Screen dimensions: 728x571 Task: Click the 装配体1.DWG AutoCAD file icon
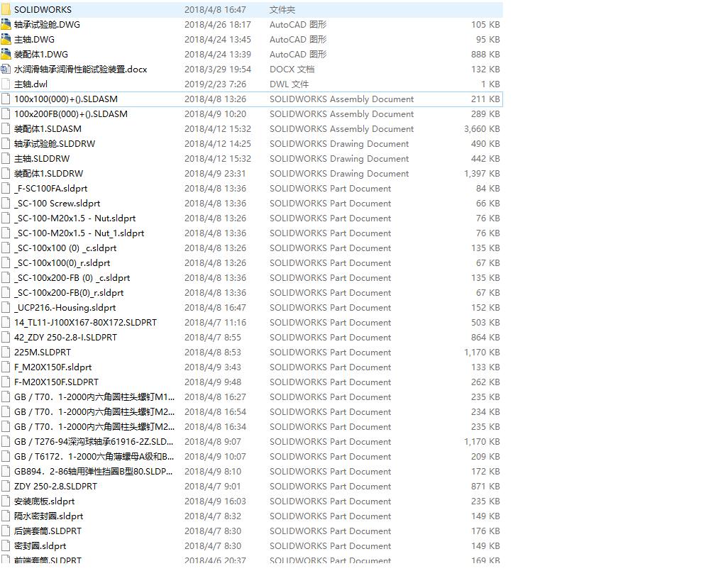click(x=6, y=54)
